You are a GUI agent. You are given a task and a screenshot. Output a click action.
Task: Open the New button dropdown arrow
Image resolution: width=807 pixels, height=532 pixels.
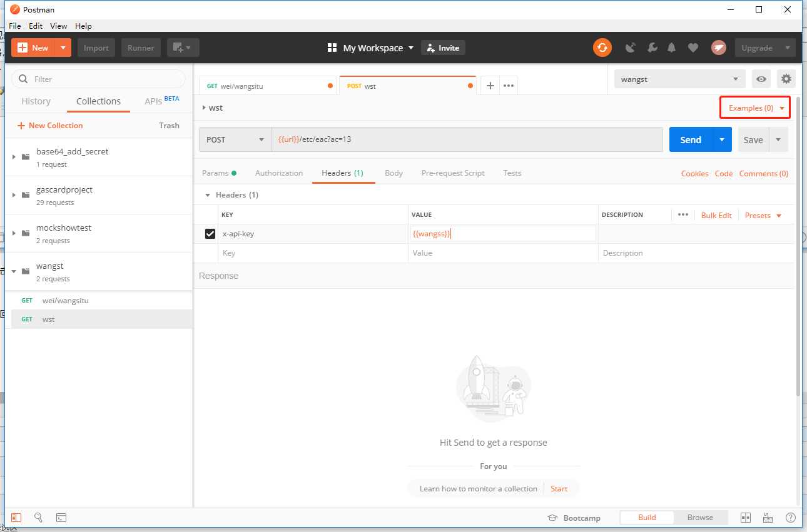tap(63, 48)
